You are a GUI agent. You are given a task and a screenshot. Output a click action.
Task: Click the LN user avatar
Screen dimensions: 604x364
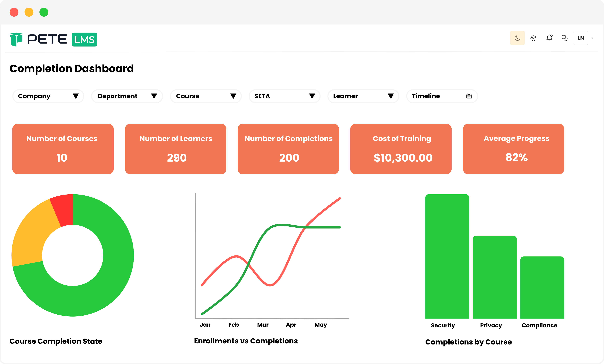581,38
